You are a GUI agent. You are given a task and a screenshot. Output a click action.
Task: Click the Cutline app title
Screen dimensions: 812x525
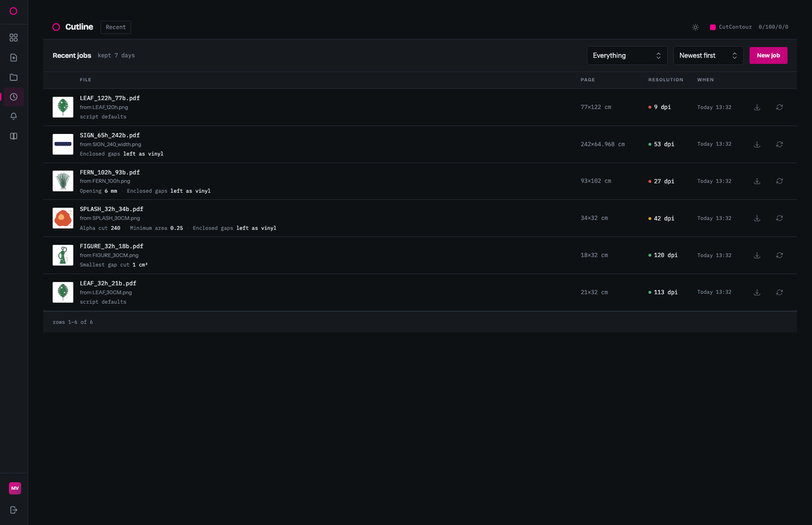click(79, 27)
